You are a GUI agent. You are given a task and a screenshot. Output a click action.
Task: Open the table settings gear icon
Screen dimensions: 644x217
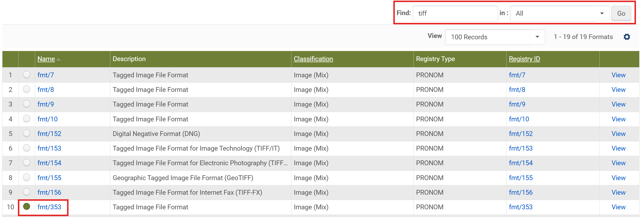coord(627,37)
